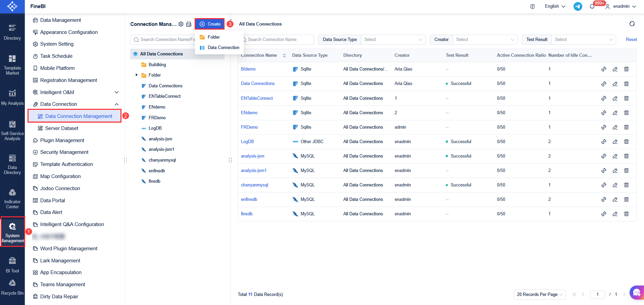Open Security Management

coord(64,152)
